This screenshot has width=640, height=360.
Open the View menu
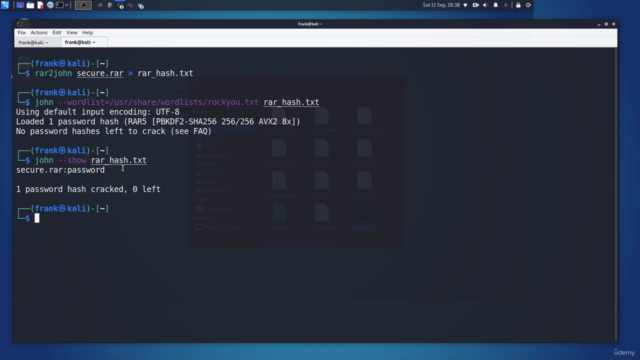[71, 33]
